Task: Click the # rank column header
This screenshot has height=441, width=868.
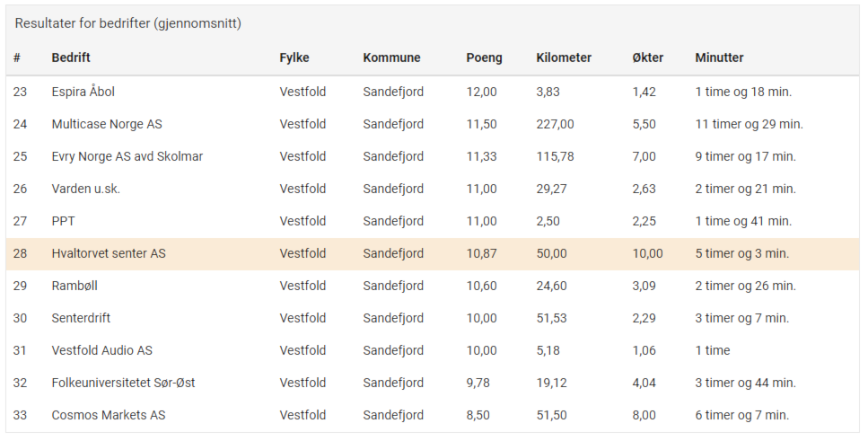Action: [x=17, y=57]
